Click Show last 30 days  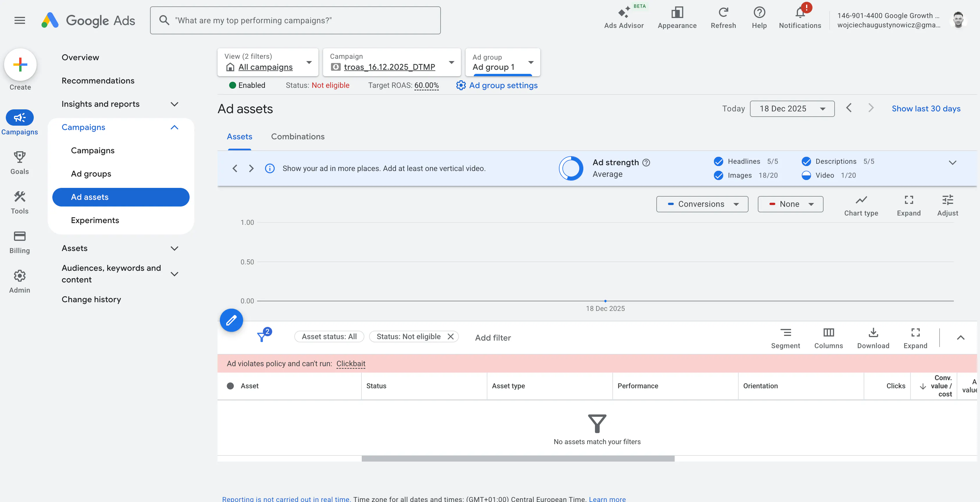coord(926,109)
